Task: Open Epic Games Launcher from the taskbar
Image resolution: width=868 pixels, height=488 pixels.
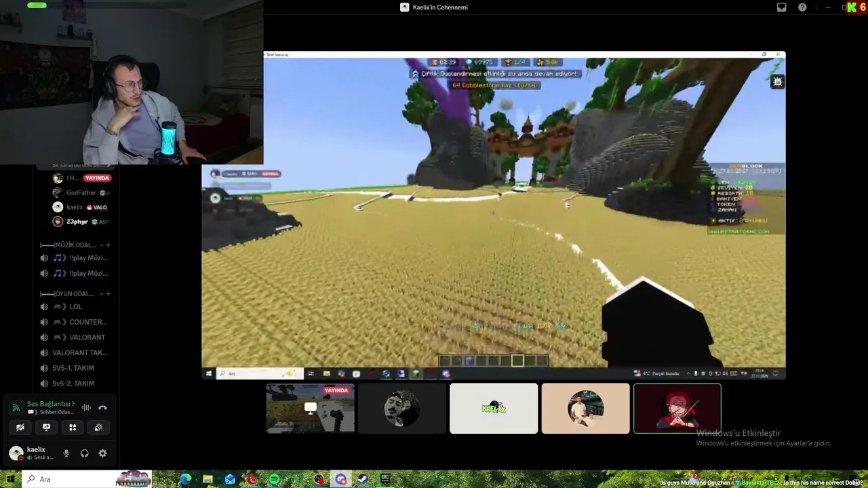Action: pos(385,479)
